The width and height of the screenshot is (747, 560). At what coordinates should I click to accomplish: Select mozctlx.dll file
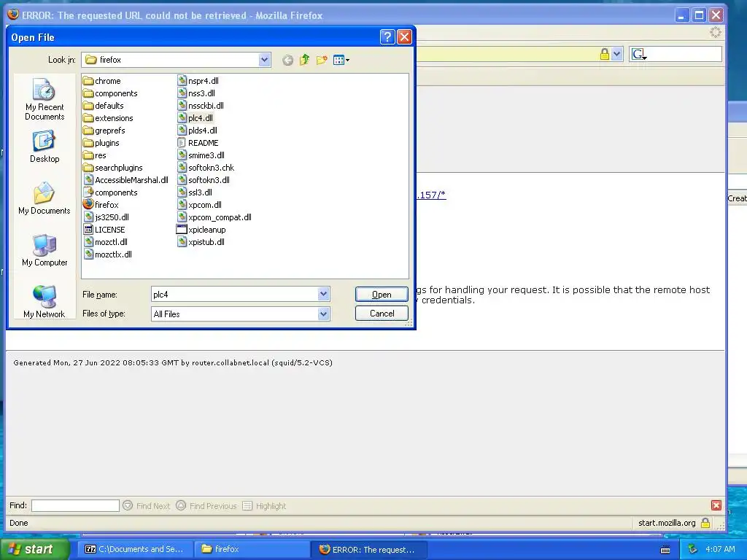108,254
